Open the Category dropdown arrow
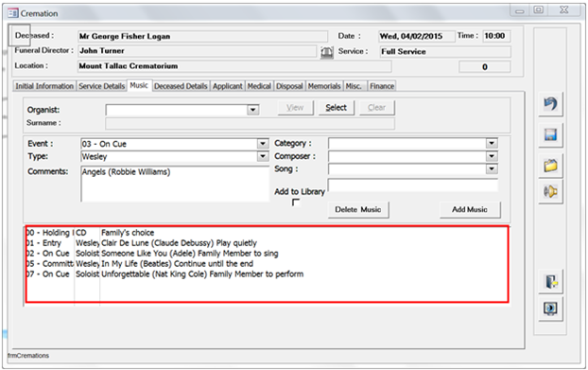The height and width of the screenshot is (370, 588). tap(492, 143)
